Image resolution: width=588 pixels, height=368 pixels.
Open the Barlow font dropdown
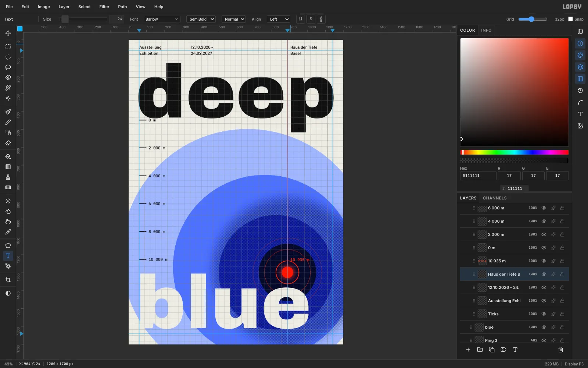tap(162, 19)
